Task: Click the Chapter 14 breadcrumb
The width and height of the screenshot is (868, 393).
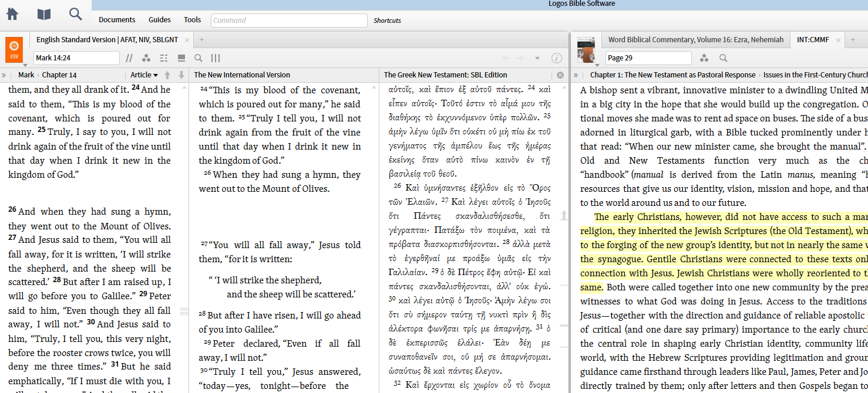Action: click(x=59, y=75)
